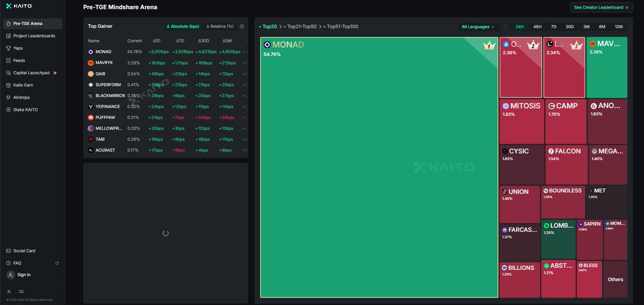
Task: Open the All Languages dropdown
Action: tap(478, 27)
